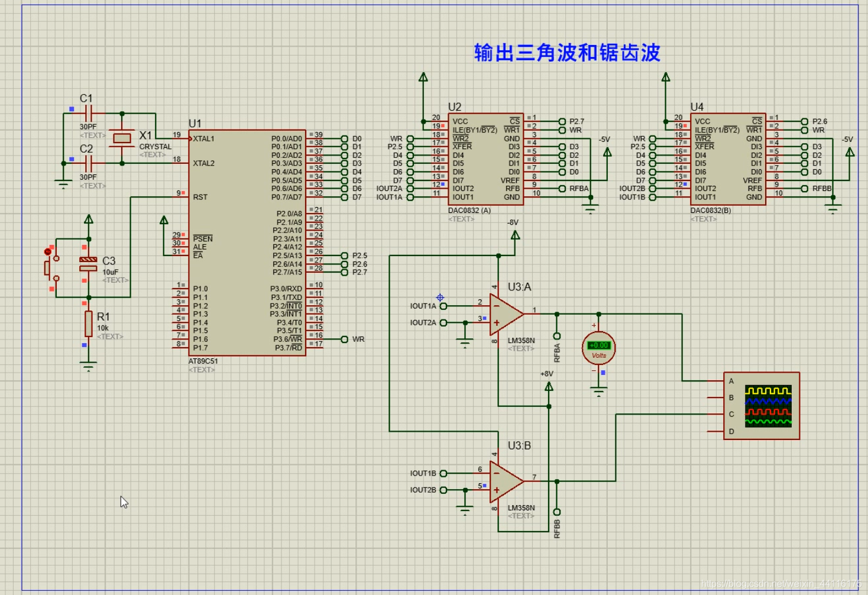868x595 pixels.
Task: Select the C3 10uF electrolytic capacitor
Action: tap(88, 264)
